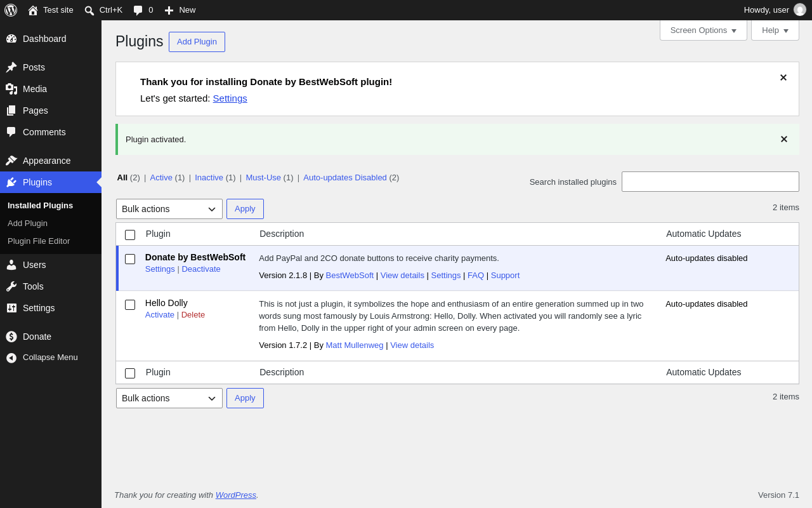The image size is (812, 508).
Task: Open Plugin File Editor submenu item
Action: click(x=39, y=241)
